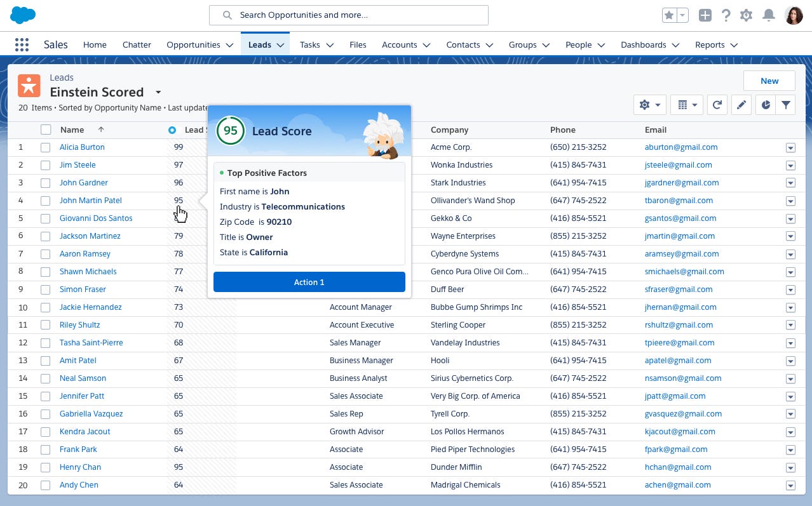
Task: Open the Frank Park lead
Action: (78, 449)
